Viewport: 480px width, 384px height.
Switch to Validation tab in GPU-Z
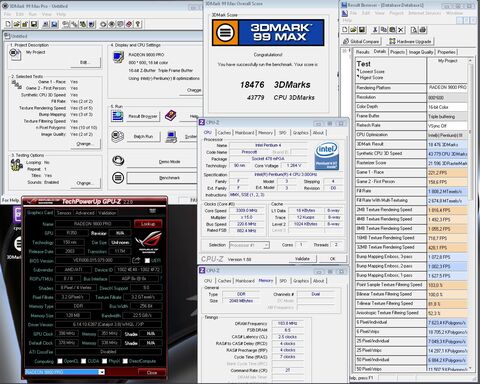coord(107,213)
